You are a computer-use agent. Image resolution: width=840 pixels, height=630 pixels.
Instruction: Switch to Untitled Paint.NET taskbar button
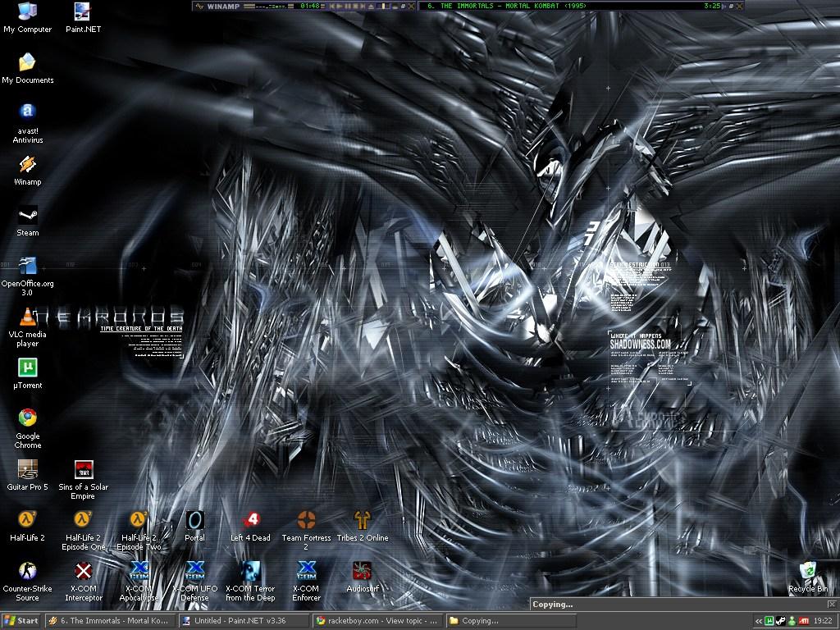[x=243, y=621]
